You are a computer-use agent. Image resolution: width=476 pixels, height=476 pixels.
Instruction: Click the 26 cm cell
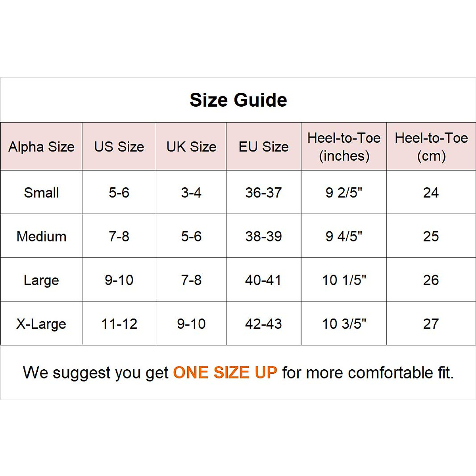pyautogui.click(x=431, y=280)
